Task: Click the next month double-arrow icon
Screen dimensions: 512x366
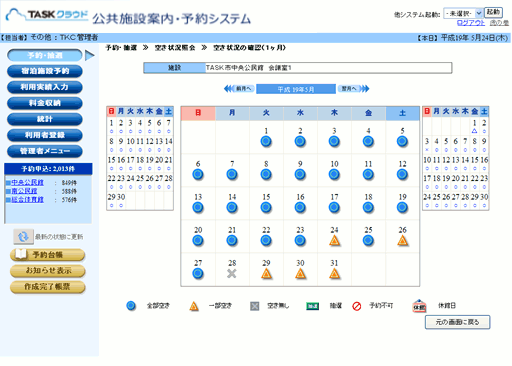Action: pos(365,89)
